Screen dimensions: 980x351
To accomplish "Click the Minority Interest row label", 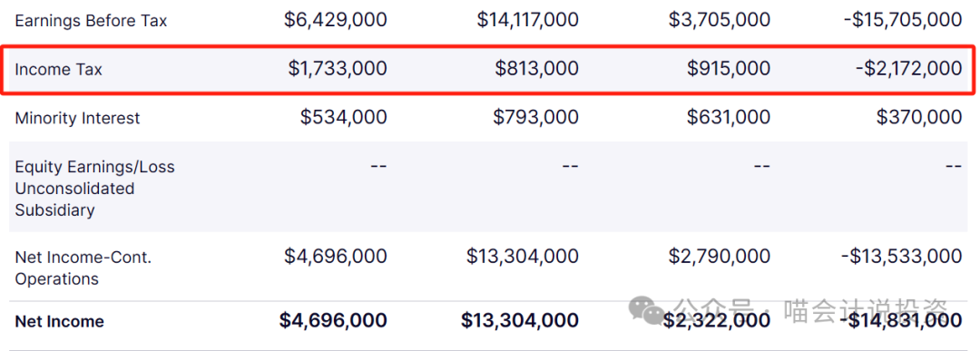I will click(x=77, y=118).
